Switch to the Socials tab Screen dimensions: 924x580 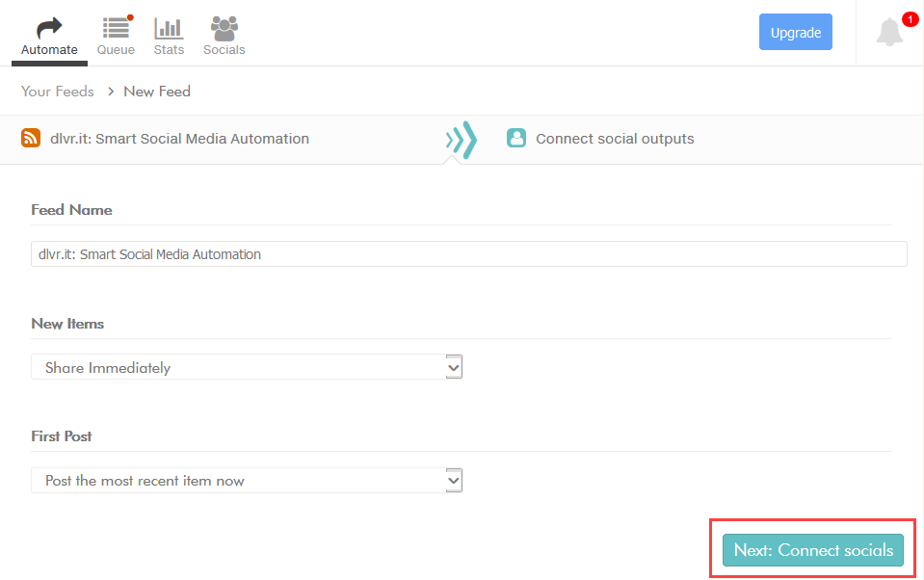224,35
